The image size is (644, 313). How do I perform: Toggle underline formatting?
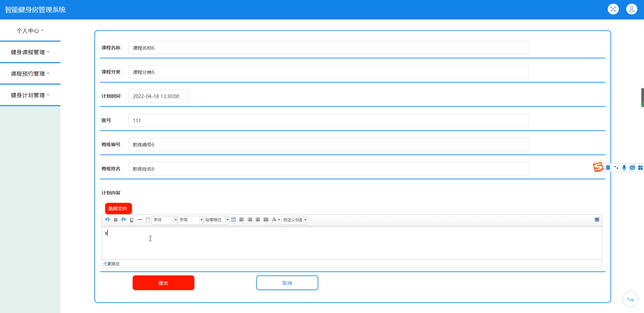pos(132,220)
